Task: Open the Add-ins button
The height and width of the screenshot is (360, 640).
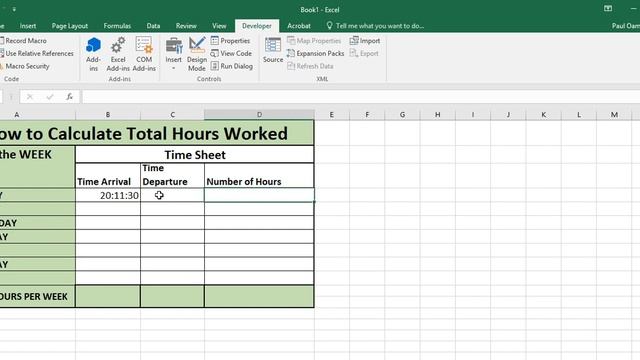Action: (x=93, y=54)
